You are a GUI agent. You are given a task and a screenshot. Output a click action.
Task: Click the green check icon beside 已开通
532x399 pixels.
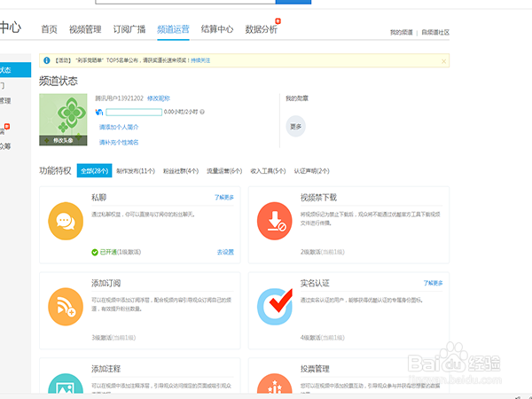pyautogui.click(x=95, y=252)
